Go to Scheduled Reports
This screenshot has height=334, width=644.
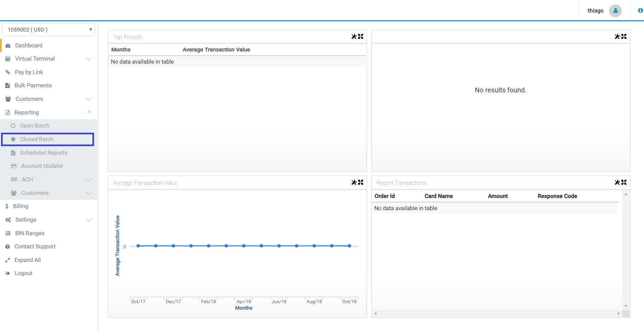pos(43,153)
